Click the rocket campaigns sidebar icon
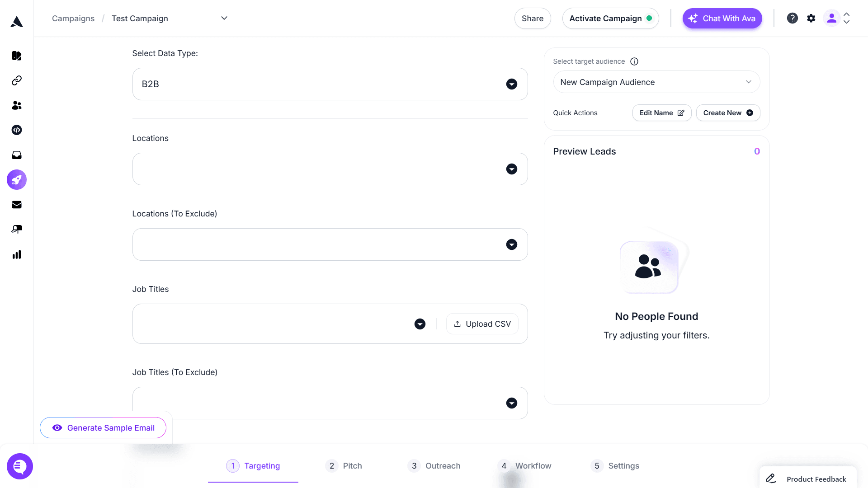Viewport: 868px width, 488px height. point(17,180)
